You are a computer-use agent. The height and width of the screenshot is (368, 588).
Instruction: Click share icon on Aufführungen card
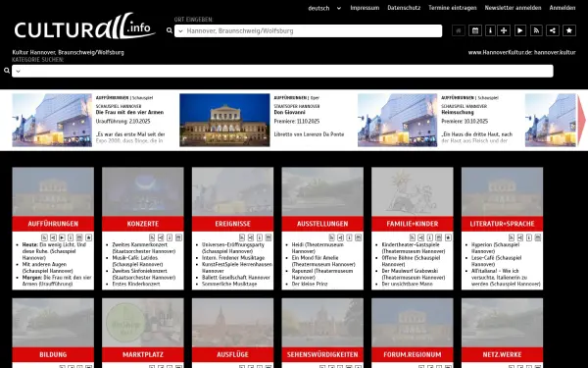click(54, 237)
